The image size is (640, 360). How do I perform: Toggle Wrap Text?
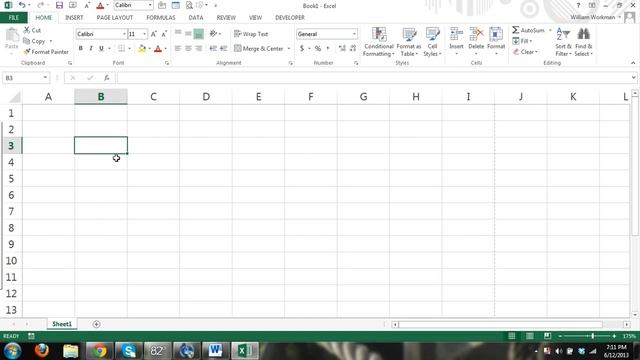[x=251, y=34]
